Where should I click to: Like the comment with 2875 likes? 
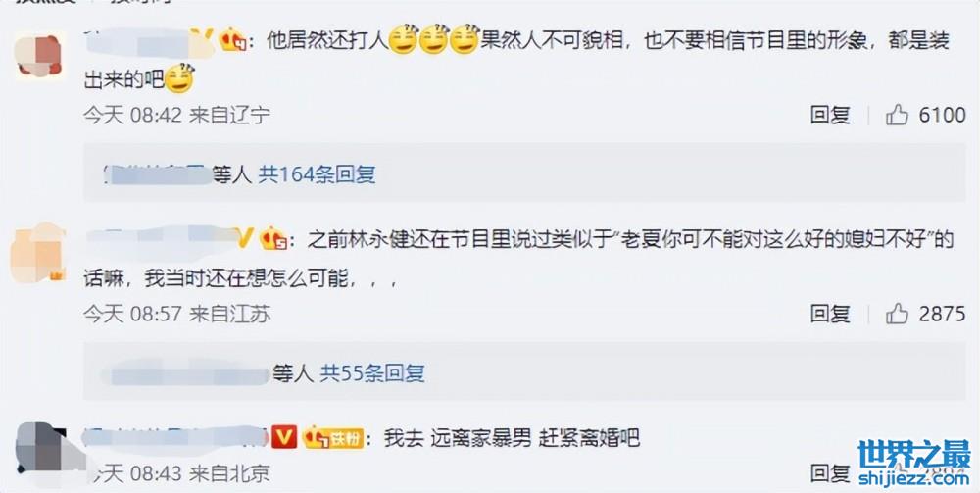click(897, 313)
